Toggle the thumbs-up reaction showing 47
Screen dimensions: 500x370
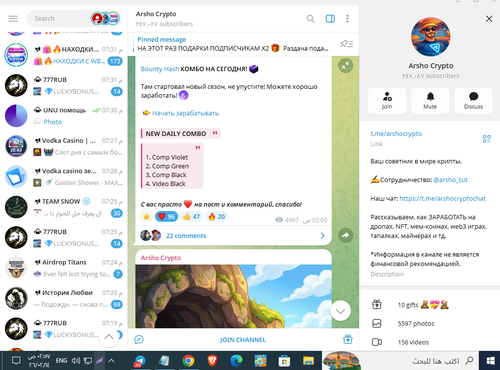click(x=191, y=217)
